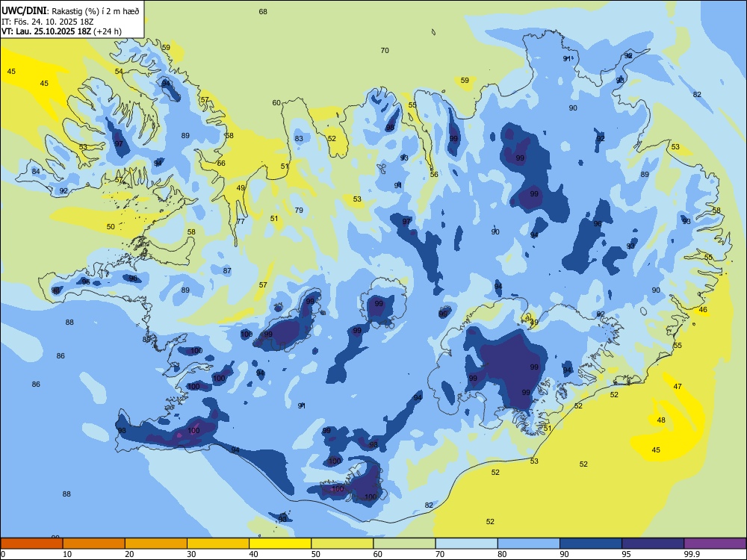The width and height of the screenshot is (747, 560).
Task: Click the 'VT: Lau. 25.10.2025 18Z (+24 h)' line
Action: [61, 31]
